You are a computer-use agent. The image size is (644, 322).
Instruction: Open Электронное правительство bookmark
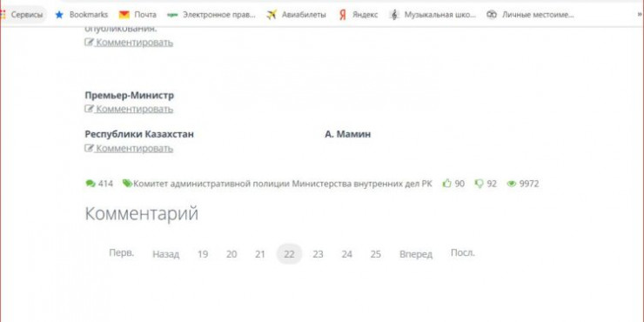[x=211, y=15]
